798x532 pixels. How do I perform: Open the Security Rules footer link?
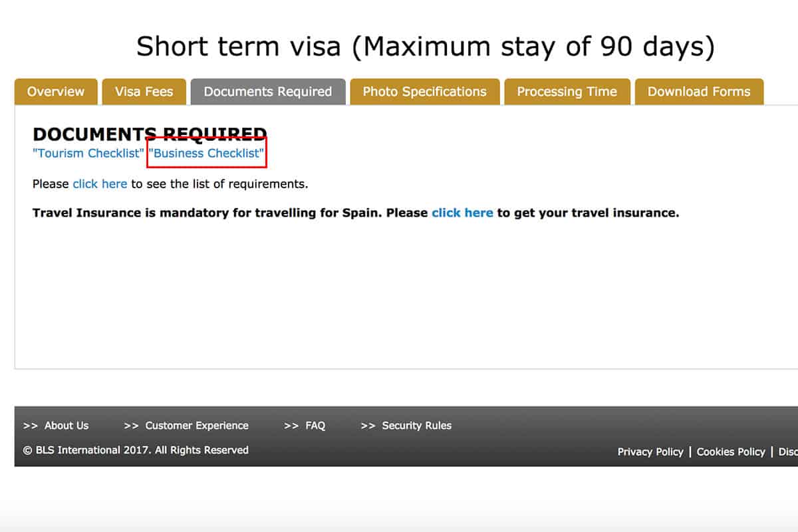[416, 426]
